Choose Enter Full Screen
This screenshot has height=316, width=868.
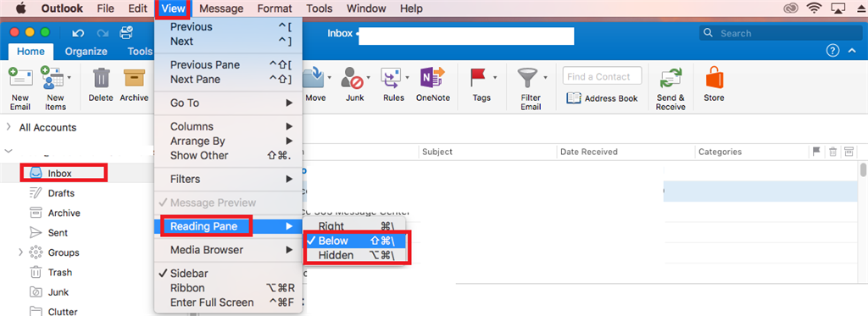228,302
